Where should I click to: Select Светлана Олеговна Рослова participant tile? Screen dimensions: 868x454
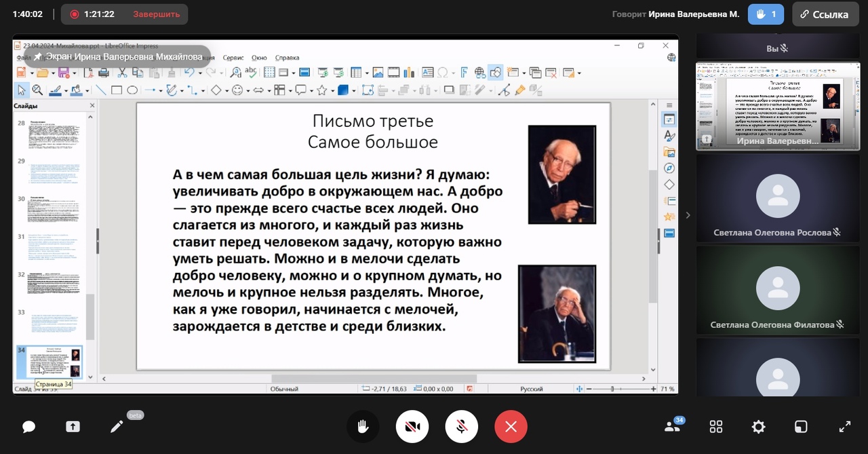pyautogui.click(x=777, y=197)
